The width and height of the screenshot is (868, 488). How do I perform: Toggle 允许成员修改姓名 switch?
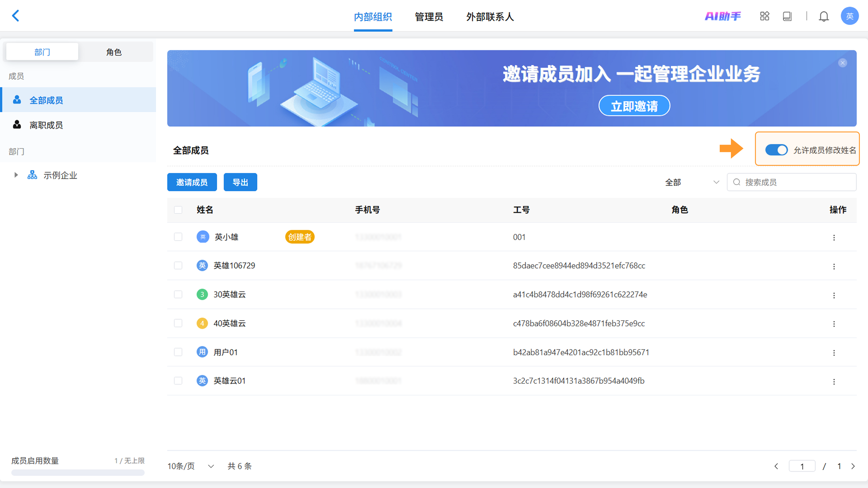(x=776, y=150)
